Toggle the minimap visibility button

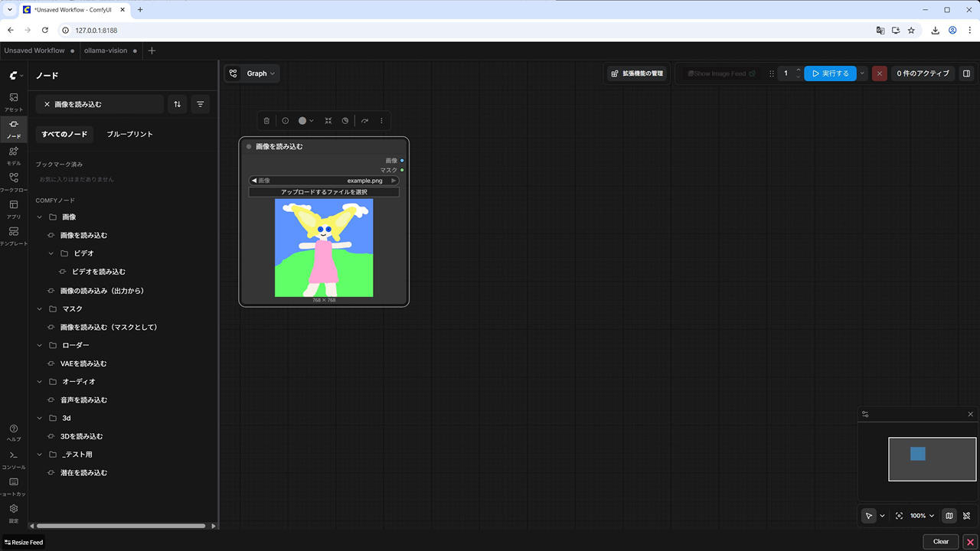949,516
